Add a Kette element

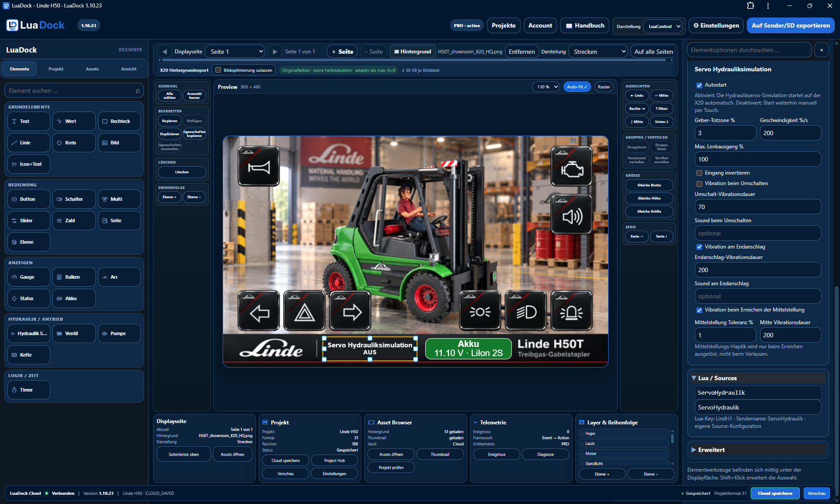29,355
